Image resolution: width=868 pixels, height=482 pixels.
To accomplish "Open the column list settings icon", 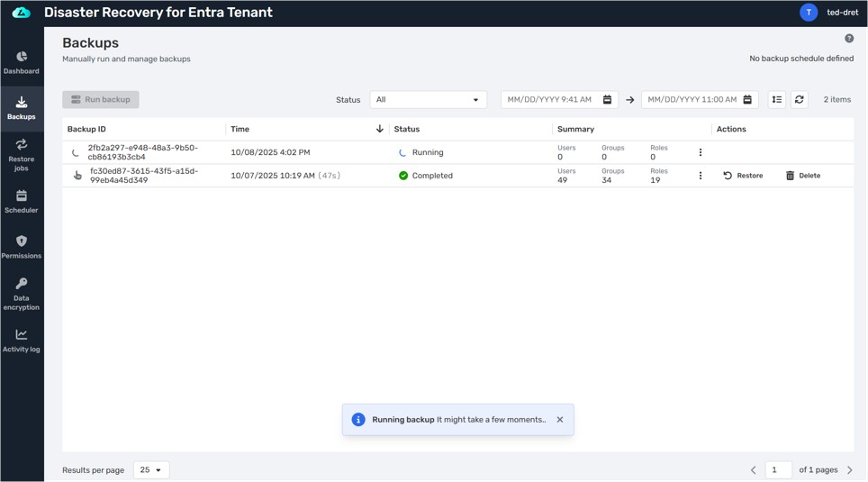I will pos(776,100).
